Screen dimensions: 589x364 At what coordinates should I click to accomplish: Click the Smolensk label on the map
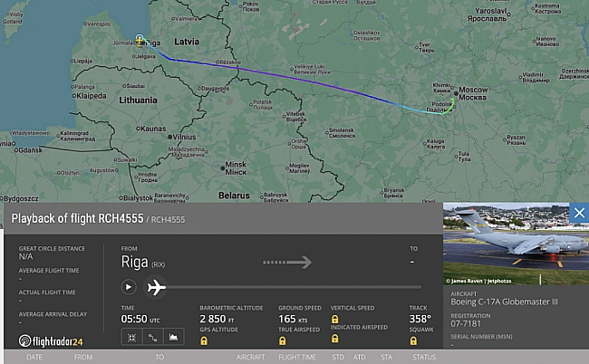pos(342,133)
